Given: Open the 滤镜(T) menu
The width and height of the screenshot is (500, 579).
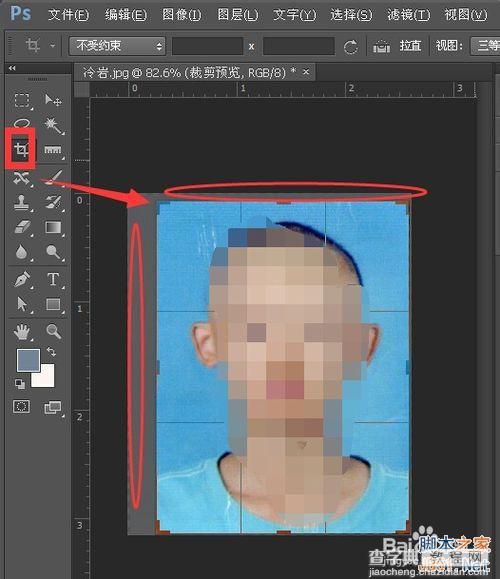Looking at the screenshot, I should 409,15.
